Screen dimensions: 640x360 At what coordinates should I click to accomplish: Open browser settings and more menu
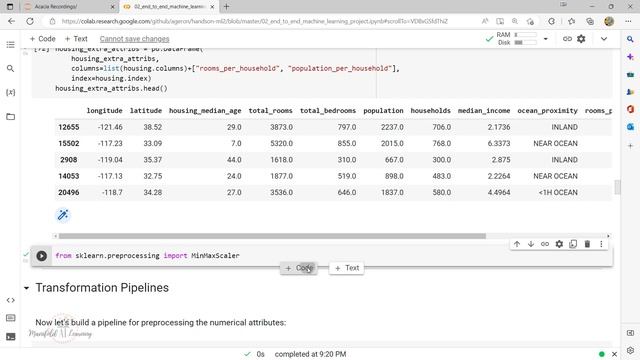tap(628, 21)
